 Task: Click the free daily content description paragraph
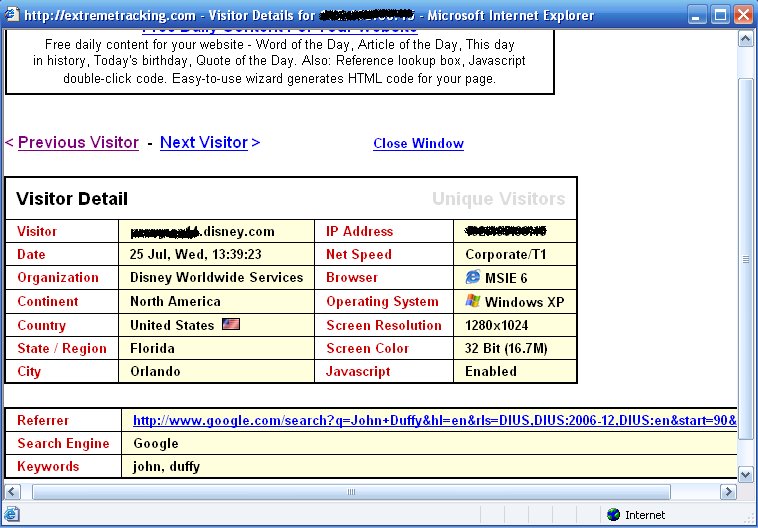[279, 61]
